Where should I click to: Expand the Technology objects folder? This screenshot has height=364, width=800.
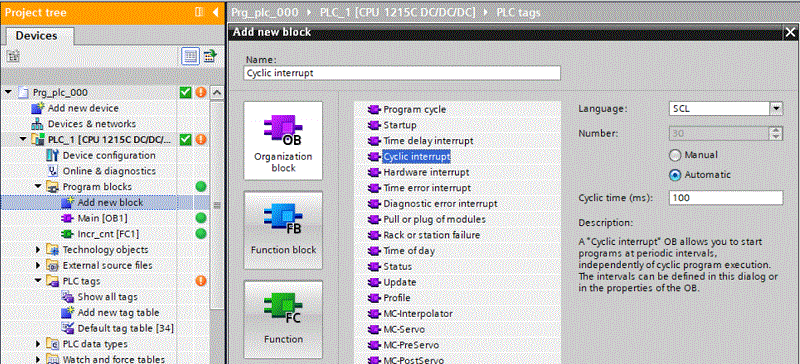[39, 250]
